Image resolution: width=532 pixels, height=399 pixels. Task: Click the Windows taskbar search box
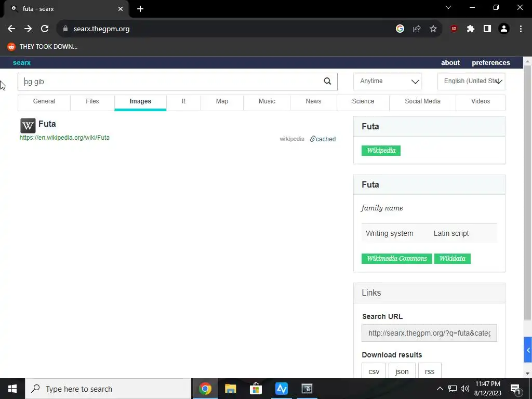click(x=108, y=389)
